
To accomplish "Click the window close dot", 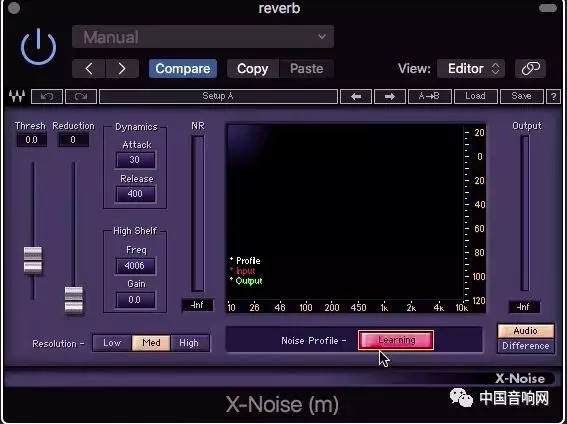I will 14,8.
